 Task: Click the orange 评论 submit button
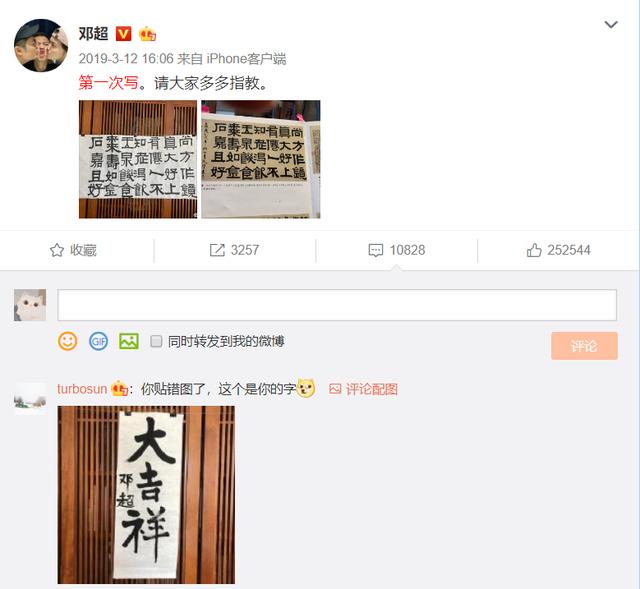coord(584,346)
